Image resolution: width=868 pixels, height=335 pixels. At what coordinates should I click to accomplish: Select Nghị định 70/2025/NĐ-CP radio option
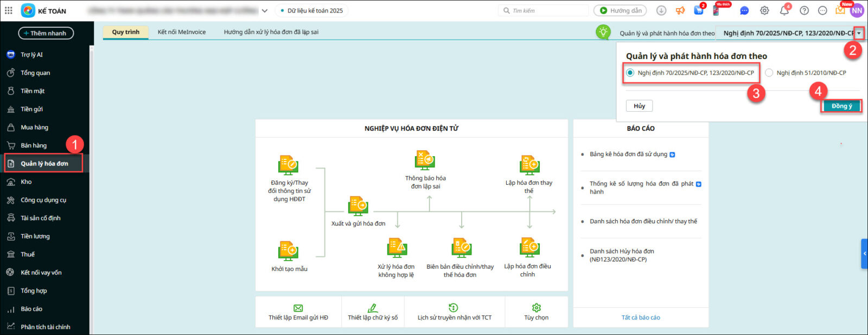[630, 73]
